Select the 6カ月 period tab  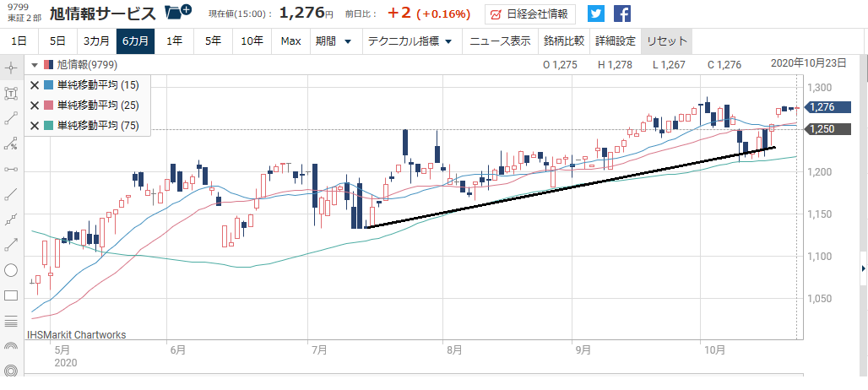135,41
